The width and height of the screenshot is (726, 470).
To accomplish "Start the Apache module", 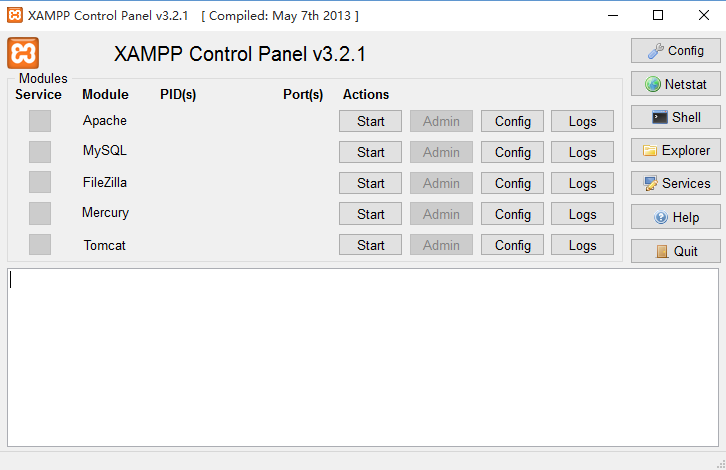I will click(x=370, y=121).
